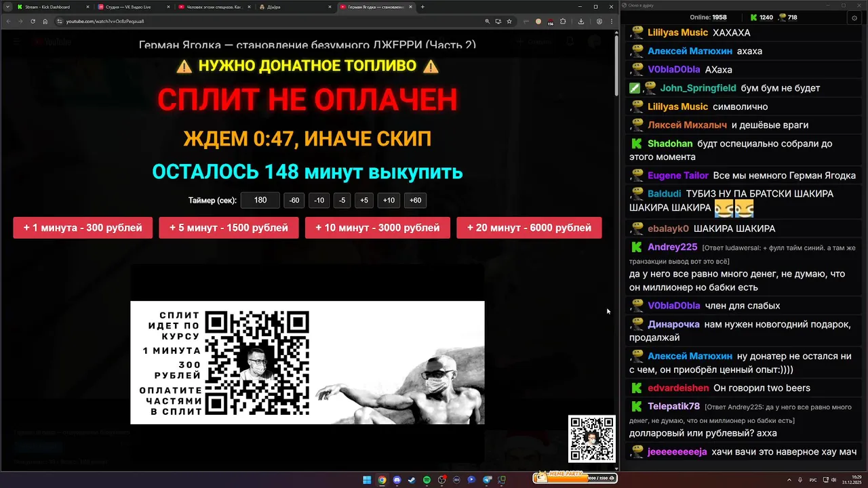Image resolution: width=868 pixels, height=488 pixels.
Task: Click the MEME PARTY progress widget
Action: tap(575, 478)
